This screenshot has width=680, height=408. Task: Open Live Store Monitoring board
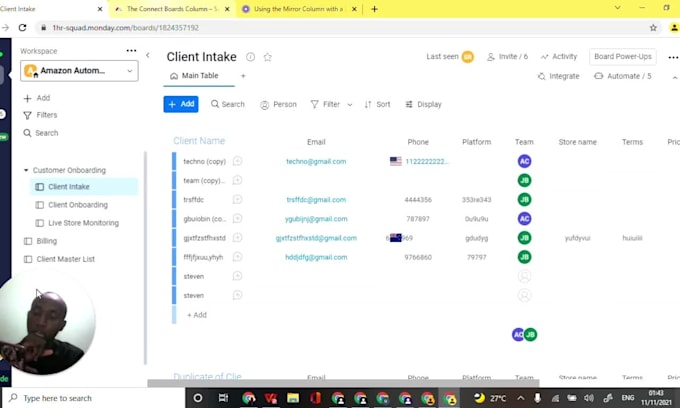pos(83,223)
